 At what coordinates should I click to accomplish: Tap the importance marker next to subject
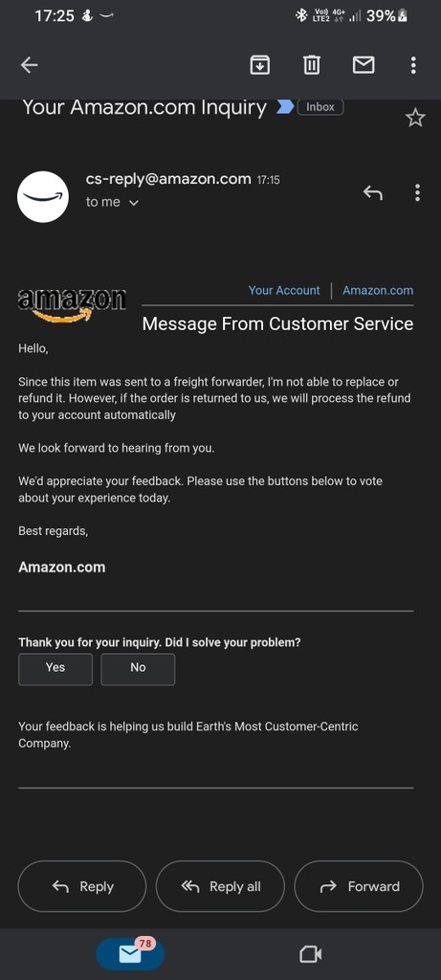[x=285, y=107]
